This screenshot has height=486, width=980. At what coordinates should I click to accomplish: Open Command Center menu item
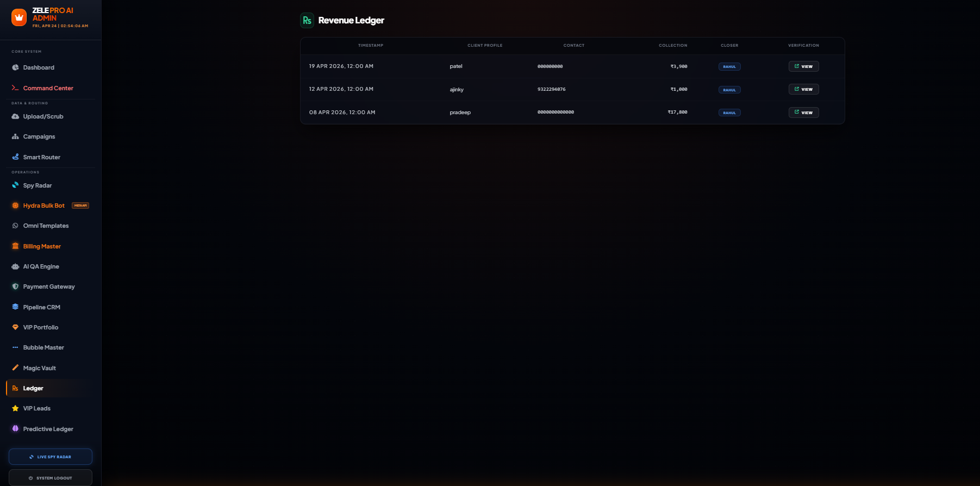pos(51,88)
